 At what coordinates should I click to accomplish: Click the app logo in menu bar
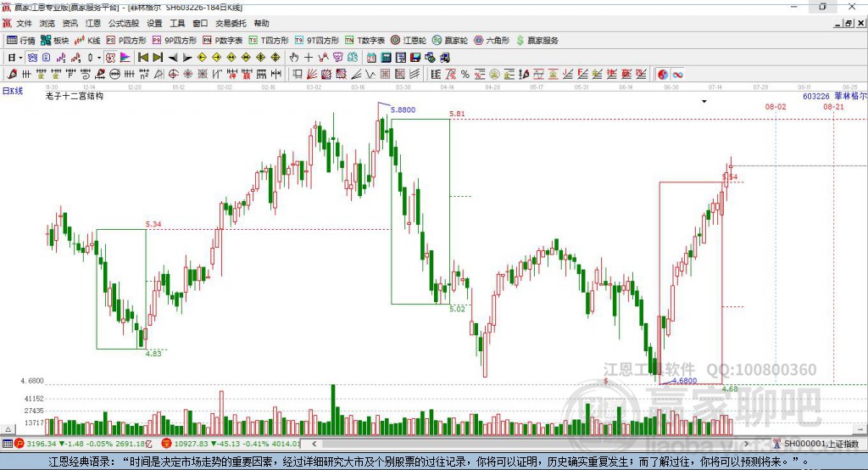tap(7, 23)
